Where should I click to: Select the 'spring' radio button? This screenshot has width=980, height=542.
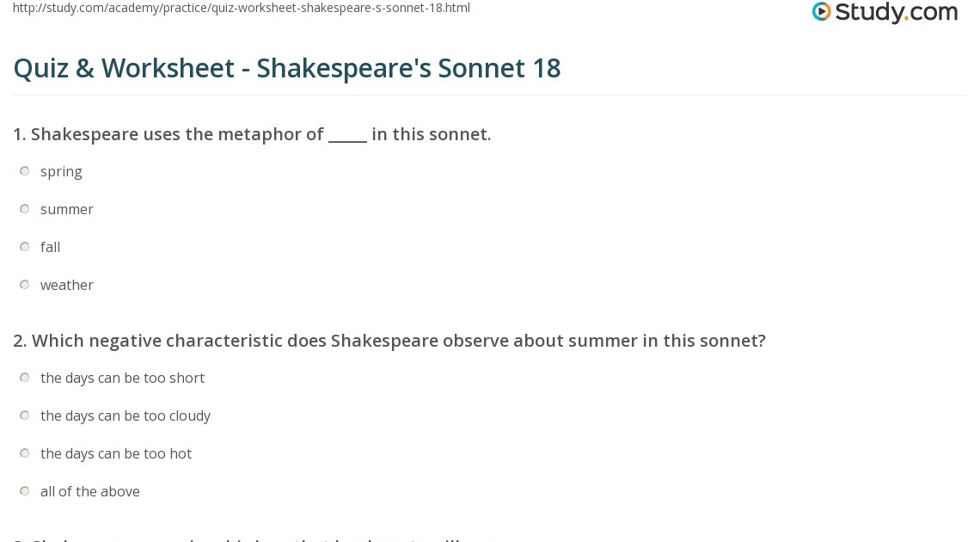[x=25, y=171]
